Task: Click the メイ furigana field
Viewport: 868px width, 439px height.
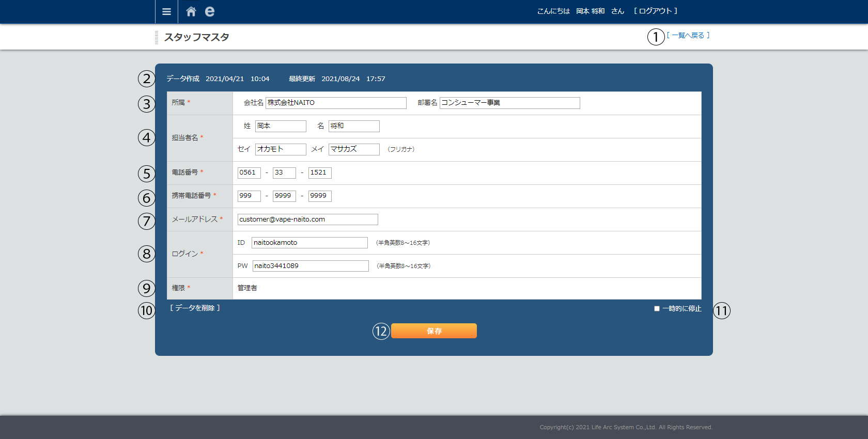Action: pos(354,149)
